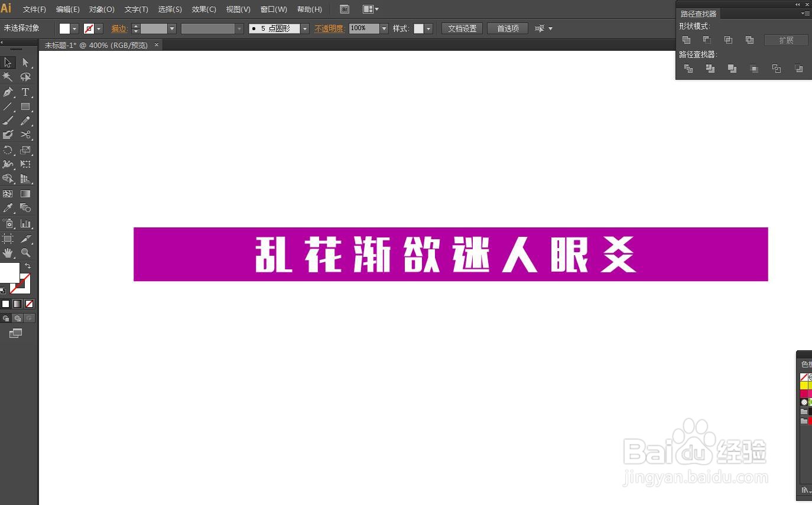Viewport: 812px width, 505px height.
Task: Select the Perspective Grid tool
Action: (25, 178)
